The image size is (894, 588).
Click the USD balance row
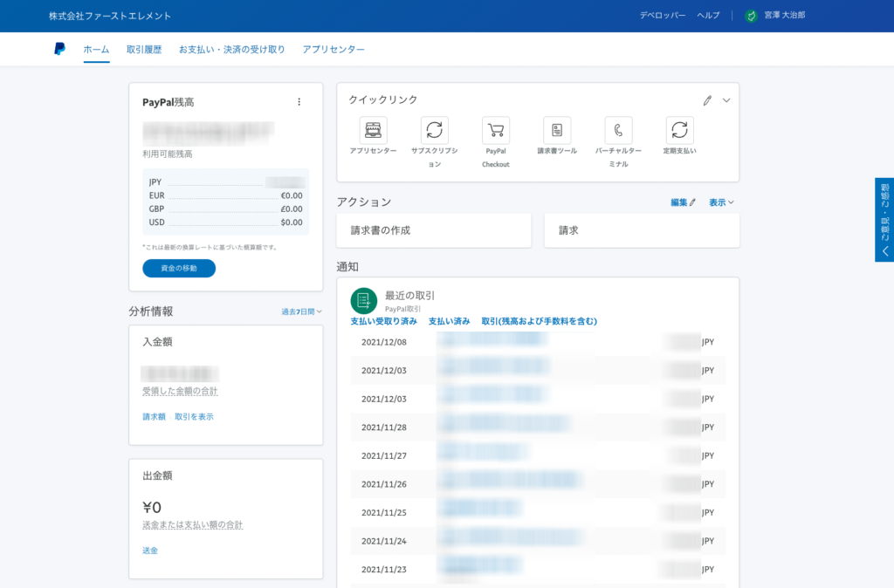click(x=226, y=222)
